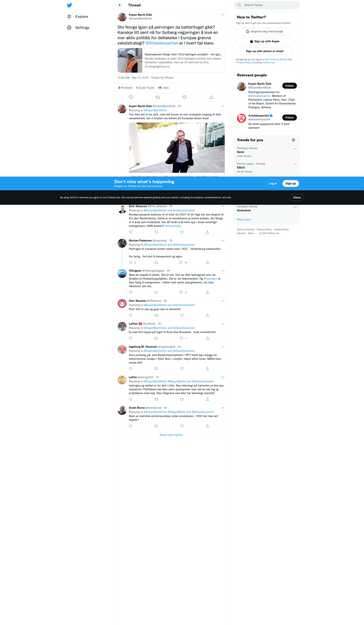Image resolution: width=364 pixels, height=625 pixels.
Task: Reply to Leifen's tweet
Action: click(131, 399)
